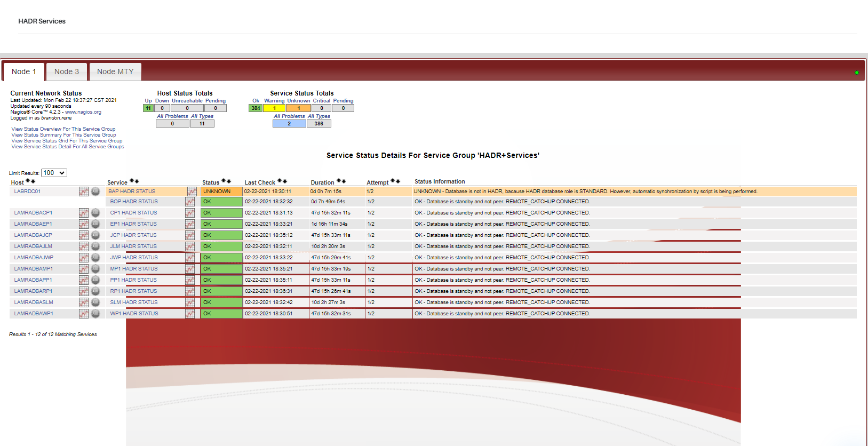Switch to the Node MTY tab
868x446 pixels.
(x=115, y=71)
